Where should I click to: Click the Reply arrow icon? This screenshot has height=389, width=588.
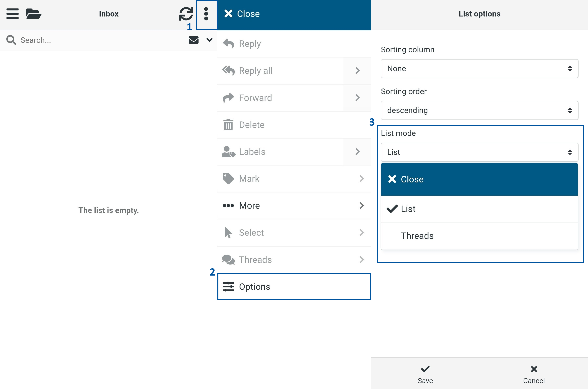(228, 44)
